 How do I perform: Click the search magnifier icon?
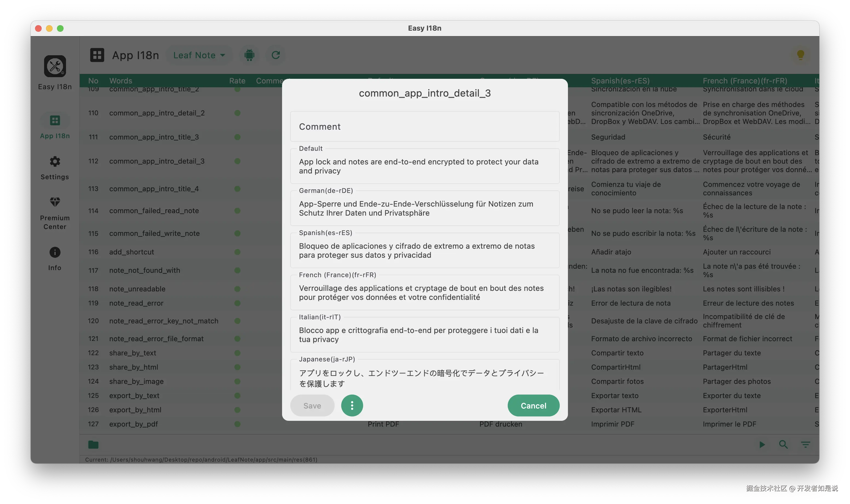coord(783,445)
